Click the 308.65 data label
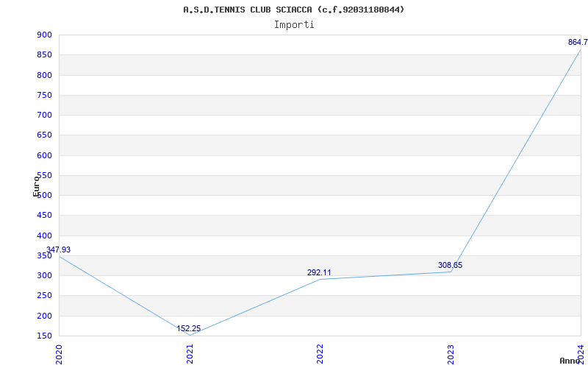 click(x=450, y=265)
